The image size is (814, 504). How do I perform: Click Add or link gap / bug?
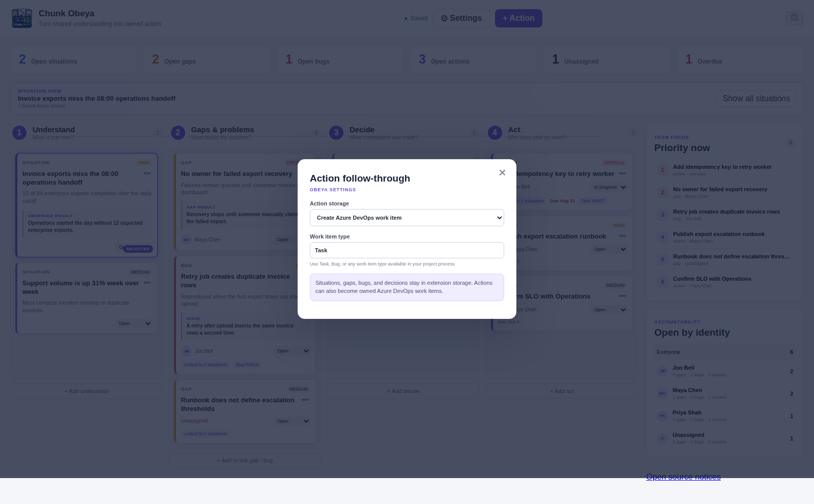tap(245, 460)
